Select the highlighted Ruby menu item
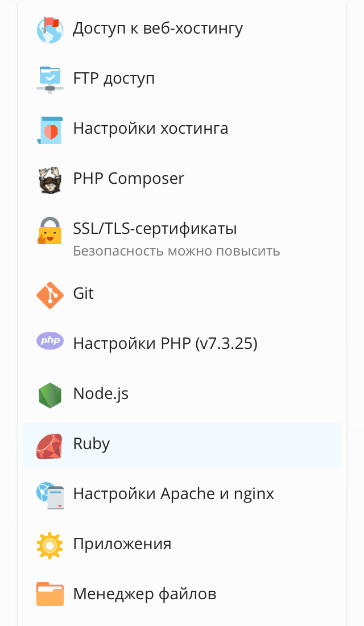This screenshot has width=364, height=626. tap(92, 444)
